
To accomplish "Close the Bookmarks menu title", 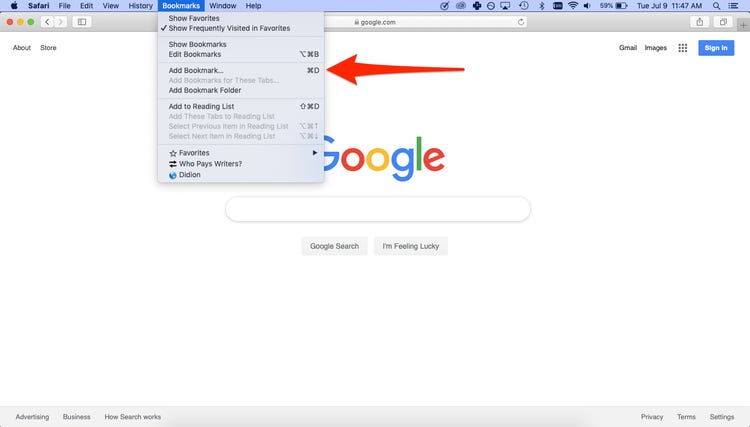I will [x=181, y=6].
